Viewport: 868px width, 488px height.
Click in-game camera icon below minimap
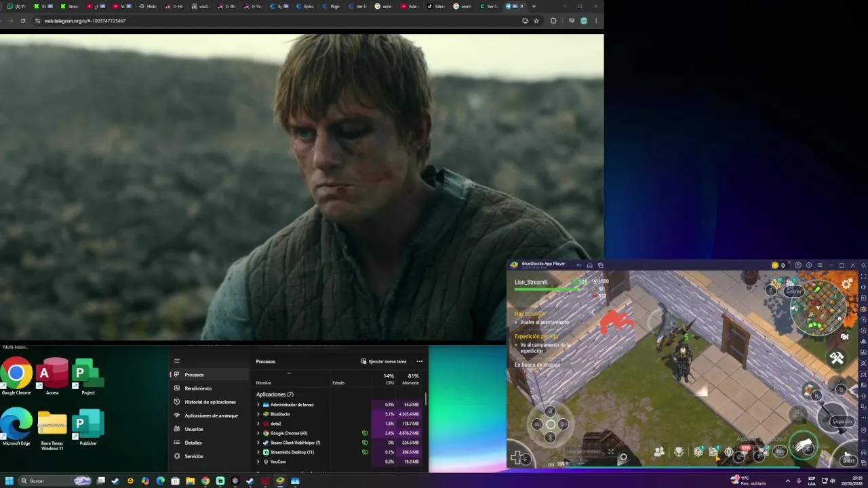pos(844,336)
